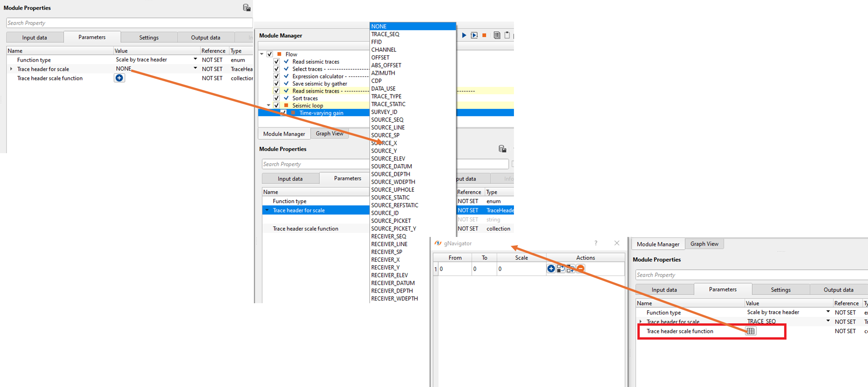Select RECEIVER_WDEPTH at the bottom of the list
This screenshot has width=868, height=387.
tap(394, 298)
